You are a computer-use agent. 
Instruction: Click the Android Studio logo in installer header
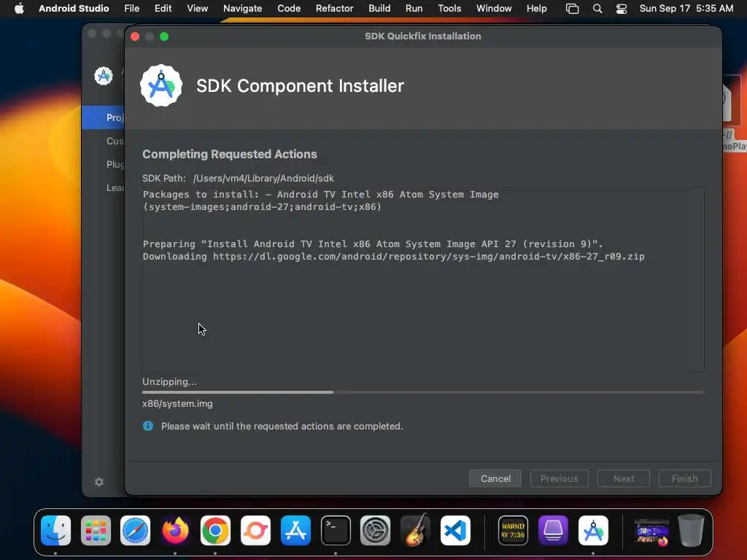[x=161, y=86]
